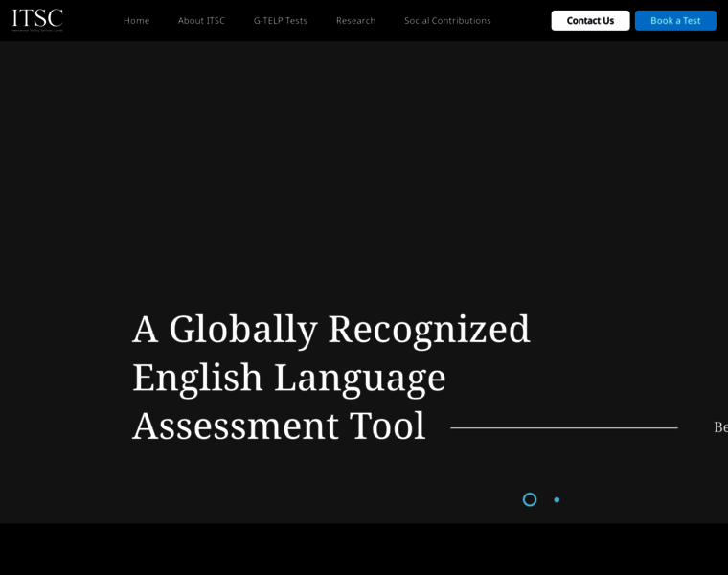Viewport: 728px width, 575px height.
Task: Click the black strip below the hero banner
Action: [364, 549]
